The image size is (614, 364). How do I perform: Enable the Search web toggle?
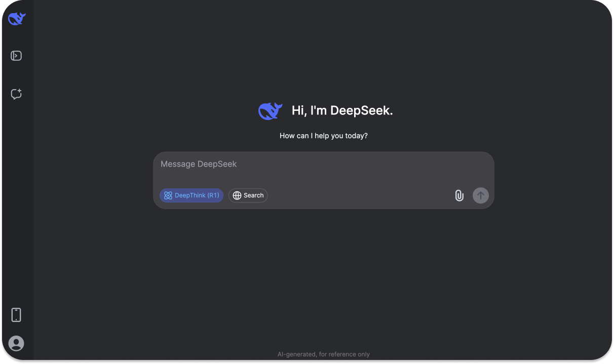pos(248,195)
